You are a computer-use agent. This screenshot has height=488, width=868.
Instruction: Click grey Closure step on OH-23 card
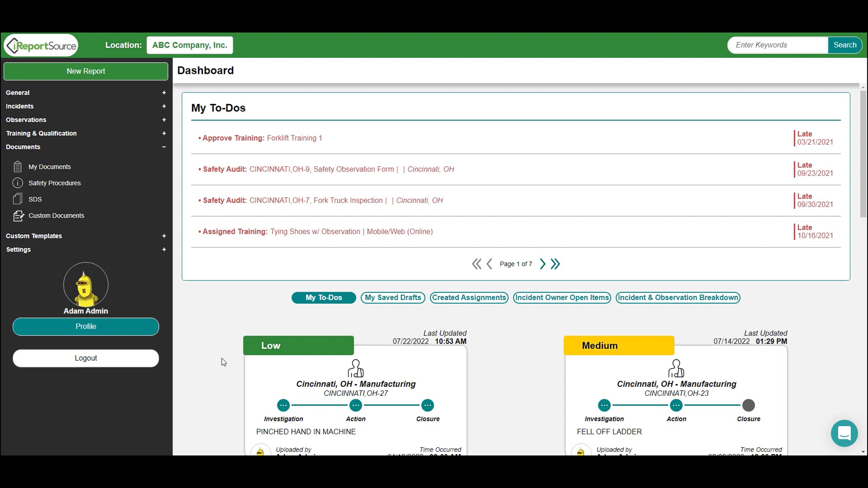click(x=748, y=405)
